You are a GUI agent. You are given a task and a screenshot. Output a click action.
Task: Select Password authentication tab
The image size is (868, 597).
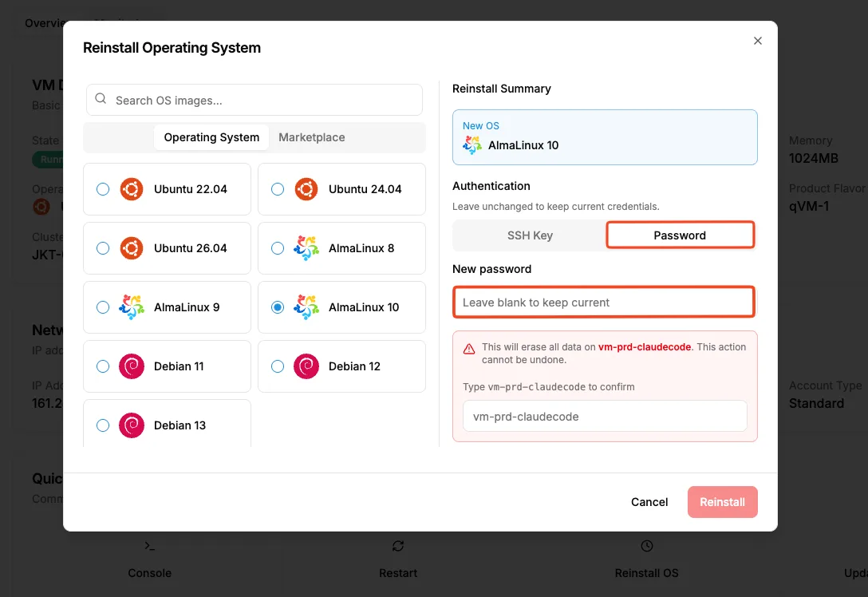680,235
